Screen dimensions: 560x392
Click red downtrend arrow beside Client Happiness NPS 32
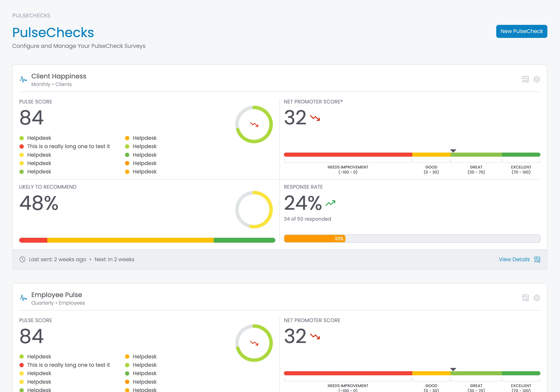pyautogui.click(x=315, y=118)
